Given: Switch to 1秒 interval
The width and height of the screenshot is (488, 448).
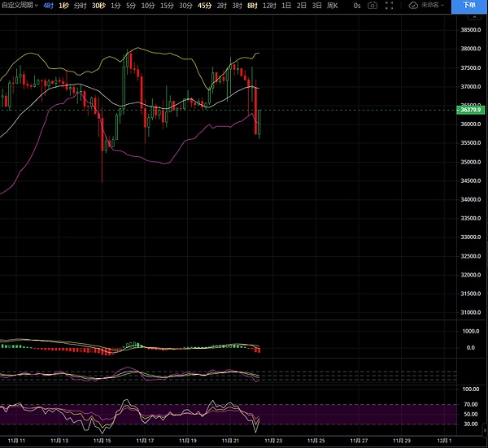Looking at the screenshot, I should 64,5.
